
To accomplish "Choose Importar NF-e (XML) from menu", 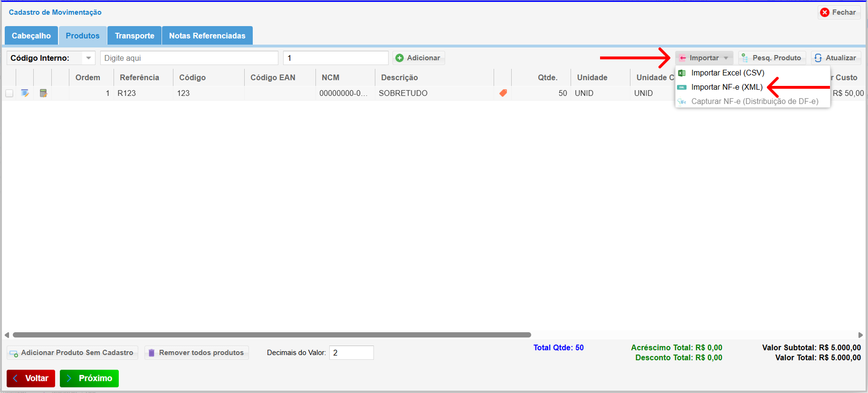I will 726,87.
